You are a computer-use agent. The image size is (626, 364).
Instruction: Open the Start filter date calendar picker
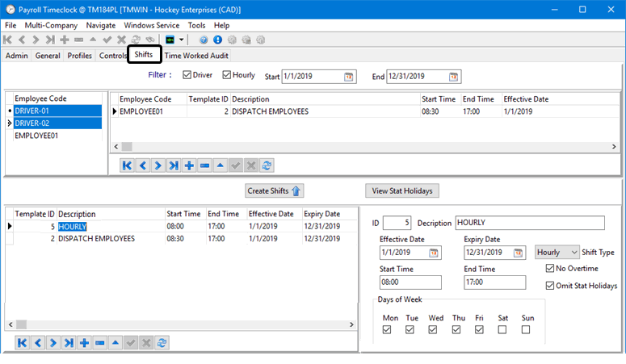349,77
